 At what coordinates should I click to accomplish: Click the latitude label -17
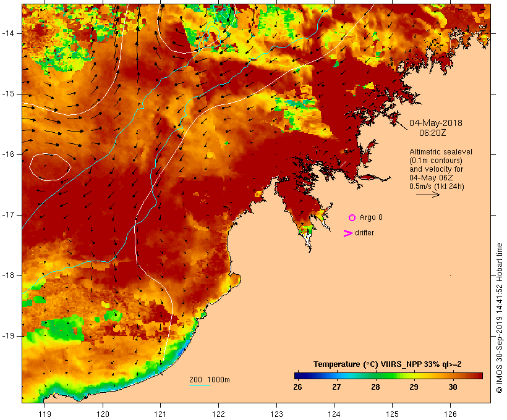[x=7, y=215]
